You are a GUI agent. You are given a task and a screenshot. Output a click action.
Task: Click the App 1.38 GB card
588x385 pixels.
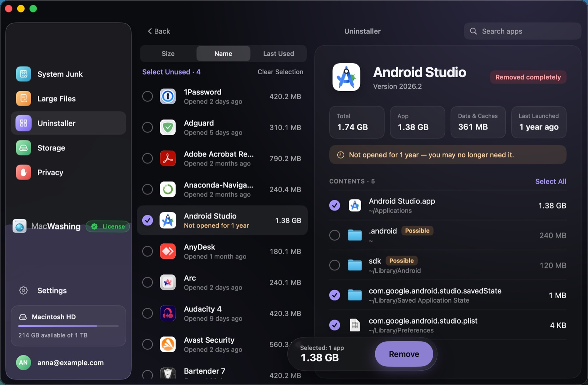point(417,122)
